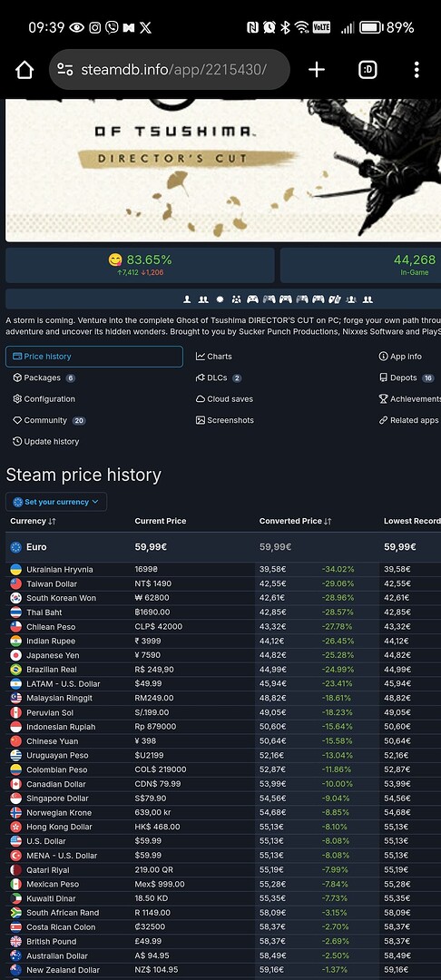The image size is (441, 980).
Task: Tap the site info icon in address bar
Action: (x=65, y=69)
